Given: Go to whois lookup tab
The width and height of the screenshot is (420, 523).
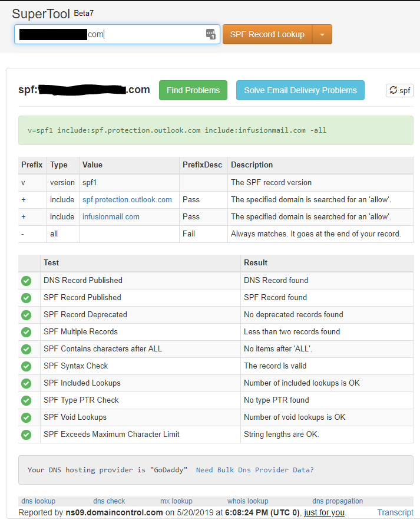Looking at the screenshot, I should 247,501.
